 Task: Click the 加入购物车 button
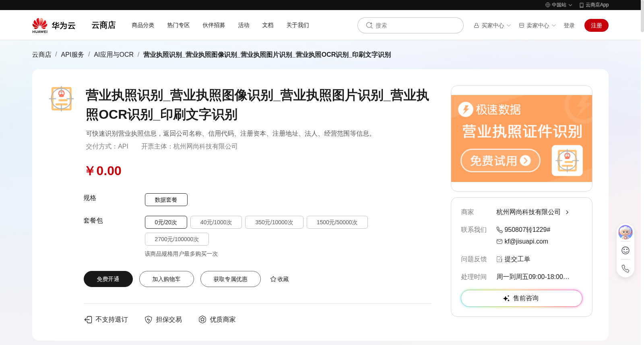point(167,279)
